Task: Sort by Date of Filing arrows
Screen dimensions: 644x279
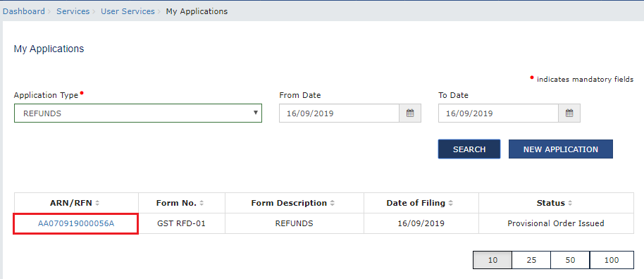Action: (450, 203)
